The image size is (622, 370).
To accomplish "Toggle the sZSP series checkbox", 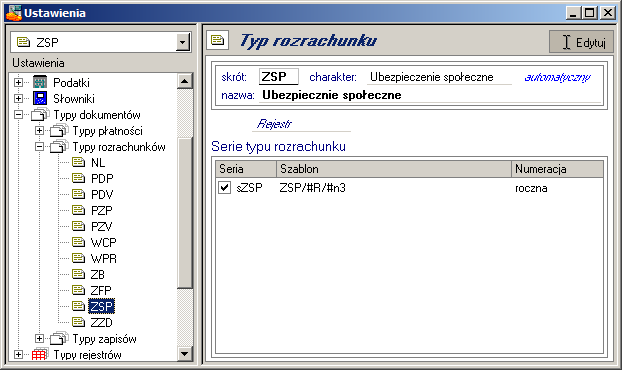I will (225, 187).
